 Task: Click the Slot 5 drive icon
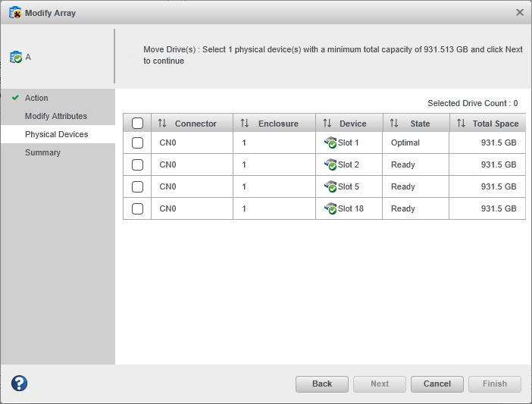click(x=330, y=186)
